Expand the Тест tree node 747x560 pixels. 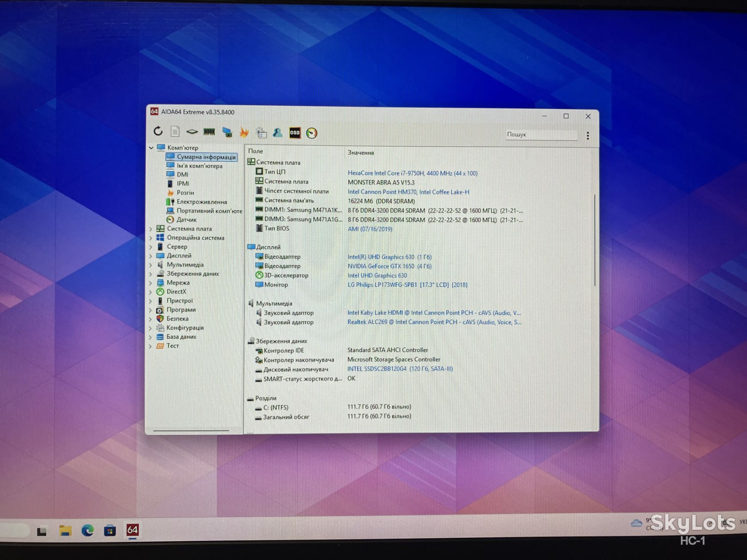click(150, 346)
